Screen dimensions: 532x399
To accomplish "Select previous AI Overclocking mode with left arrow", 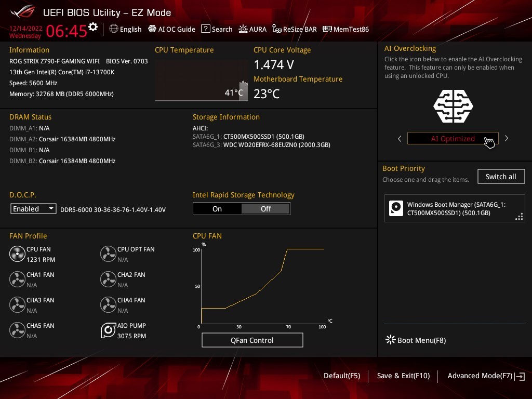I will tap(400, 139).
